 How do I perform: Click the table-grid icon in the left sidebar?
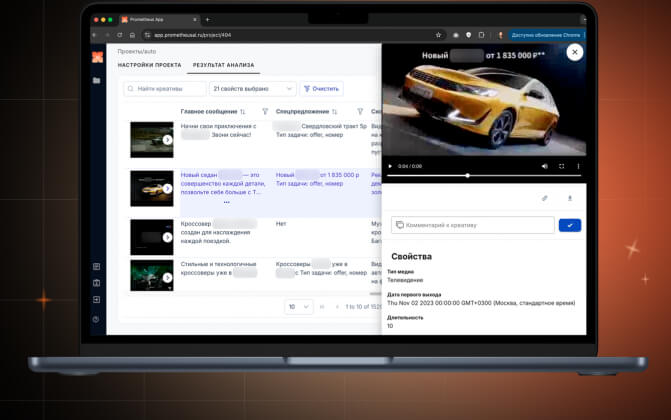click(97, 266)
